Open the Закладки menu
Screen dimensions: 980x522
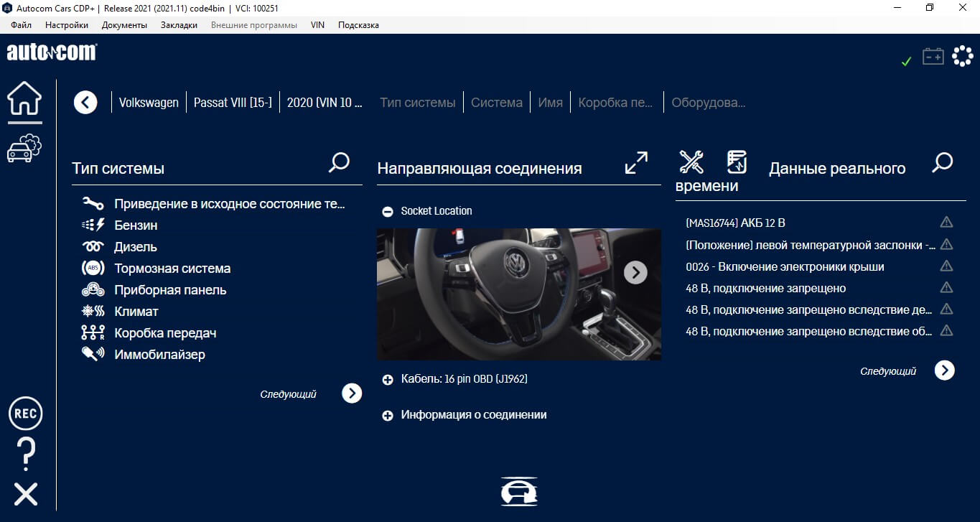(179, 25)
